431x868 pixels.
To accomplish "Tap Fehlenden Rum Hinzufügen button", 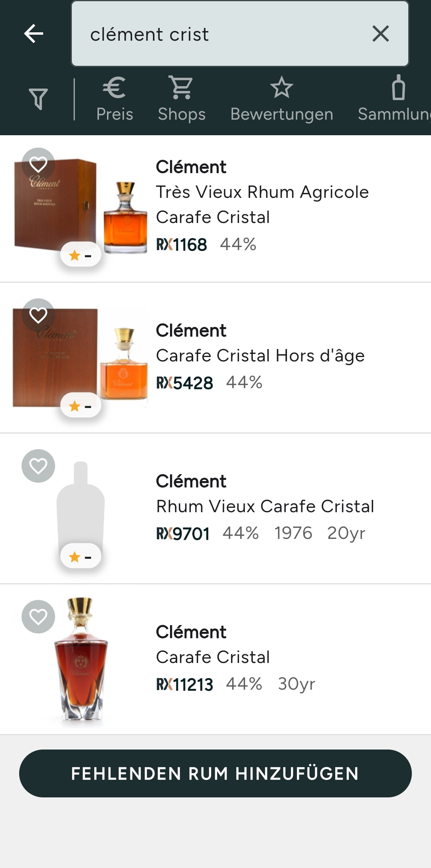I will tap(215, 773).
